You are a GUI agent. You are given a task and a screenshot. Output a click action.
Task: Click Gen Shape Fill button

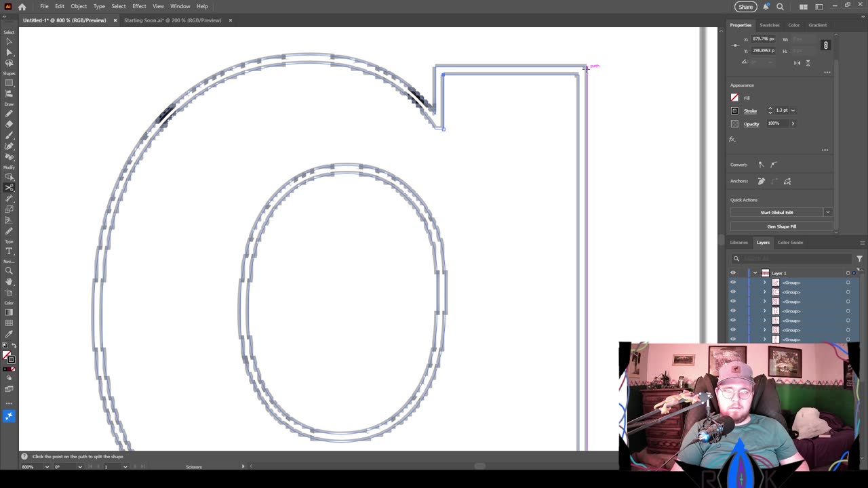click(782, 226)
